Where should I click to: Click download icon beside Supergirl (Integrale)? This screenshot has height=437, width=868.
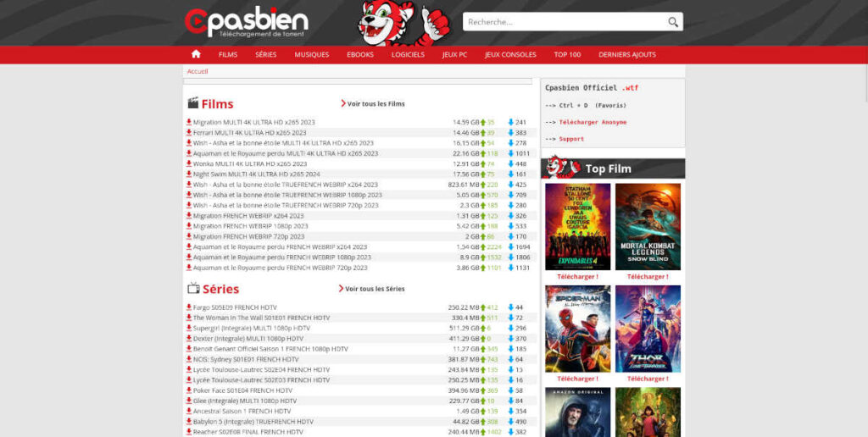pos(189,328)
